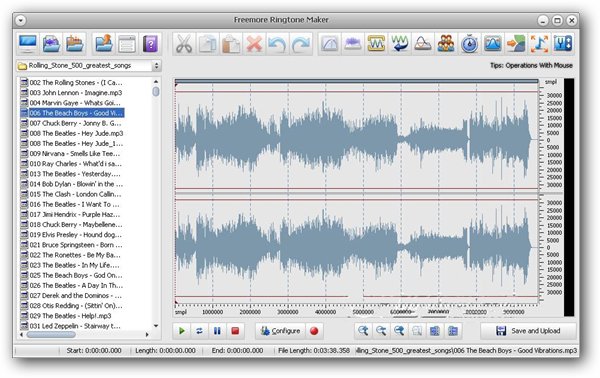Screen dimensions: 600x378
Task: Open the Rolling_Stone_500_greatest_songs folder dropdown
Action: [88, 66]
